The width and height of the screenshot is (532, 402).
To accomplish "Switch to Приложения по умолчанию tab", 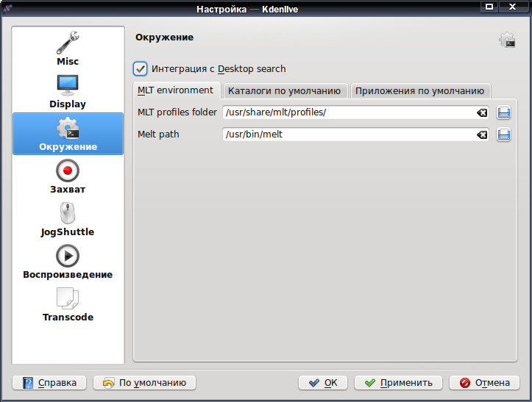I will click(419, 91).
